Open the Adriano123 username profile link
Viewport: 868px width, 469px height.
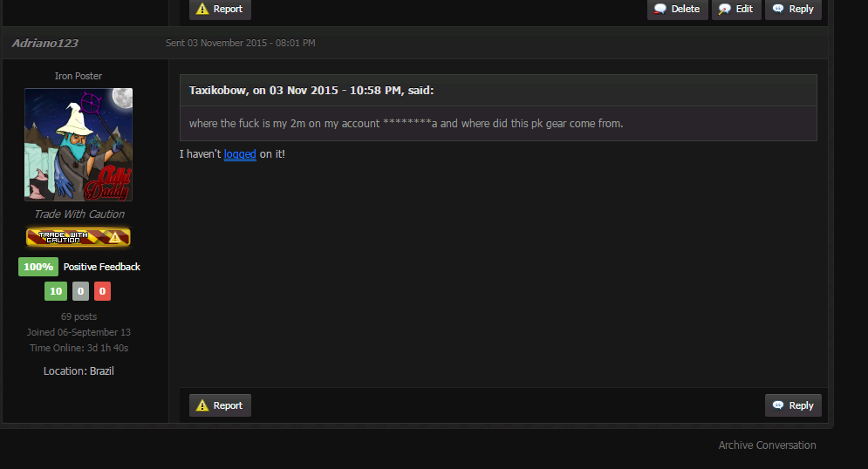click(x=44, y=43)
